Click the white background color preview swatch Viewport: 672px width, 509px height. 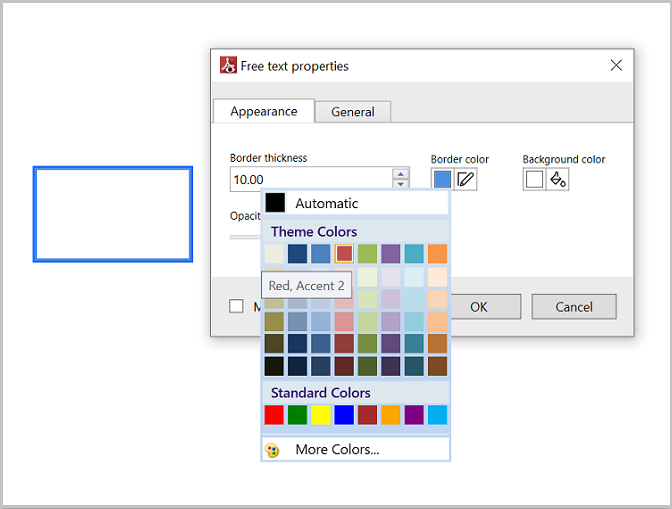[x=534, y=179]
